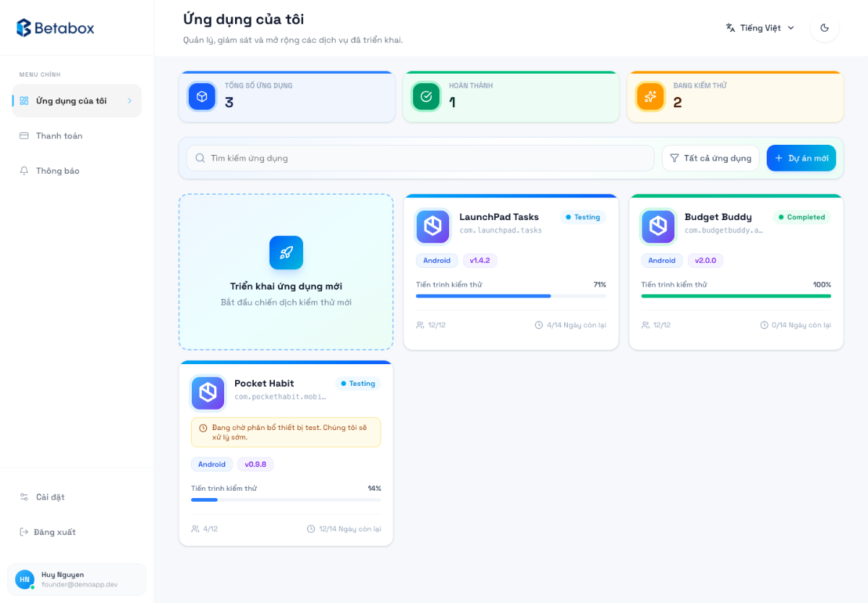Open Cài đặt in sidebar

[77, 497]
